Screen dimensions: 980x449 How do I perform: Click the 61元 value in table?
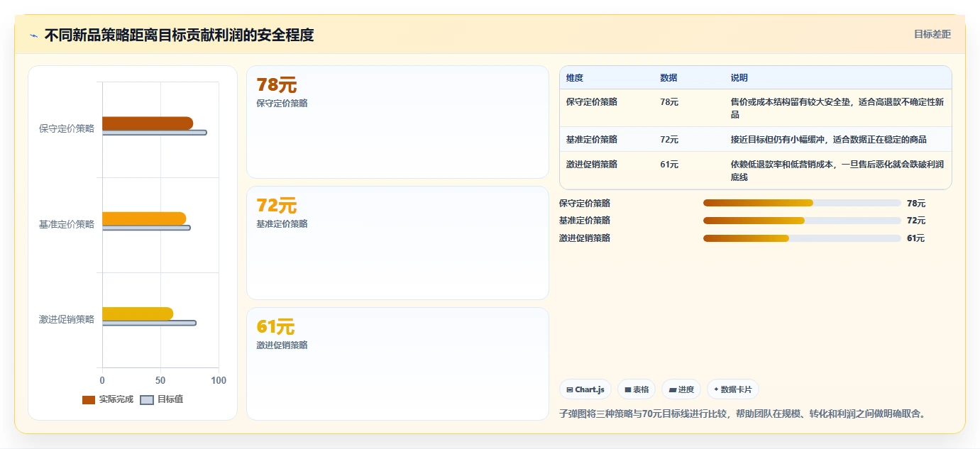click(x=669, y=164)
